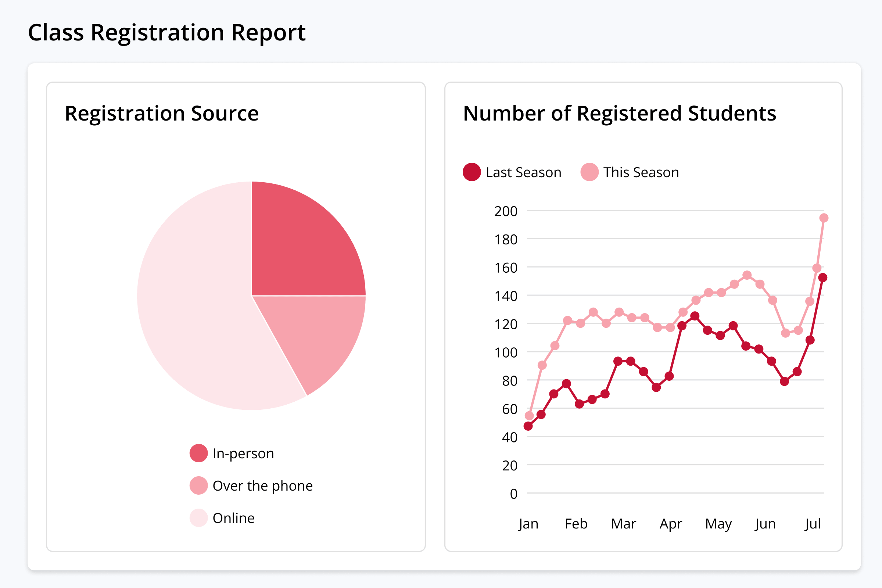Click the 100 y-axis value
This screenshot has height=588, width=882.
pyautogui.click(x=506, y=353)
